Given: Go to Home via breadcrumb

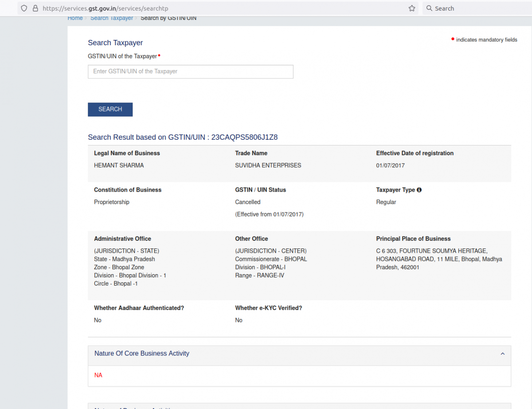Looking at the screenshot, I should coord(75,18).
